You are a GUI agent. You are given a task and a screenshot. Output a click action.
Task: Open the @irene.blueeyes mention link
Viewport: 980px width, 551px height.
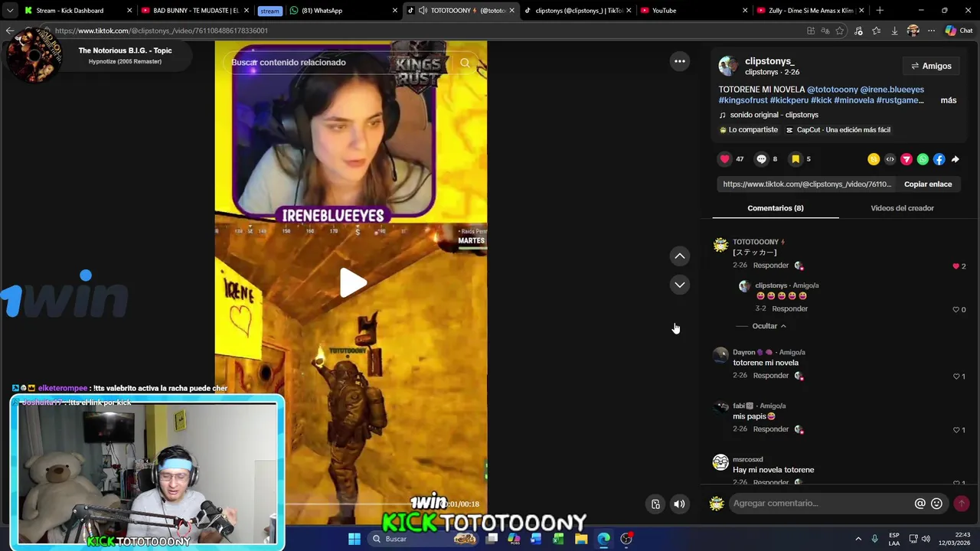(892, 90)
